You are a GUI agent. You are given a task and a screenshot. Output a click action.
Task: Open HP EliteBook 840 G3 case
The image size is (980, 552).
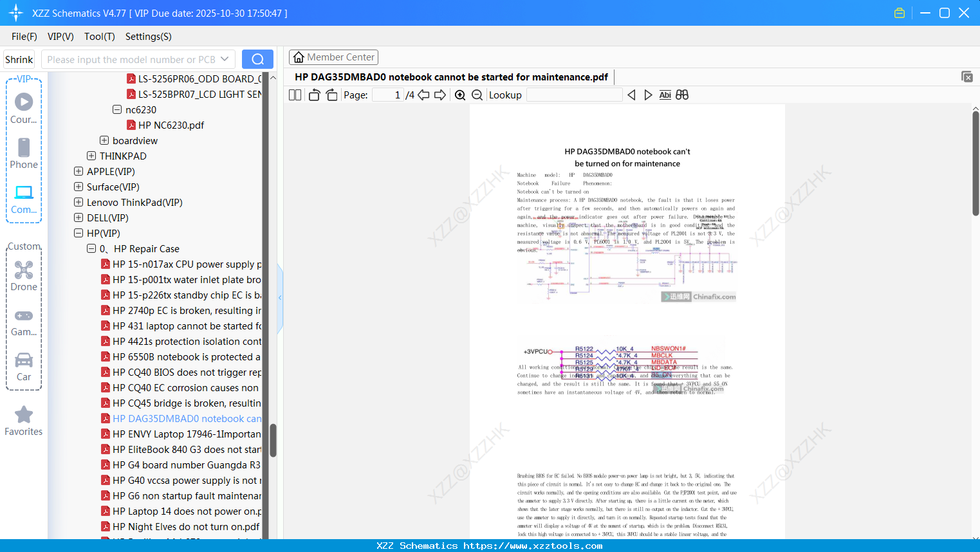[x=181, y=449]
